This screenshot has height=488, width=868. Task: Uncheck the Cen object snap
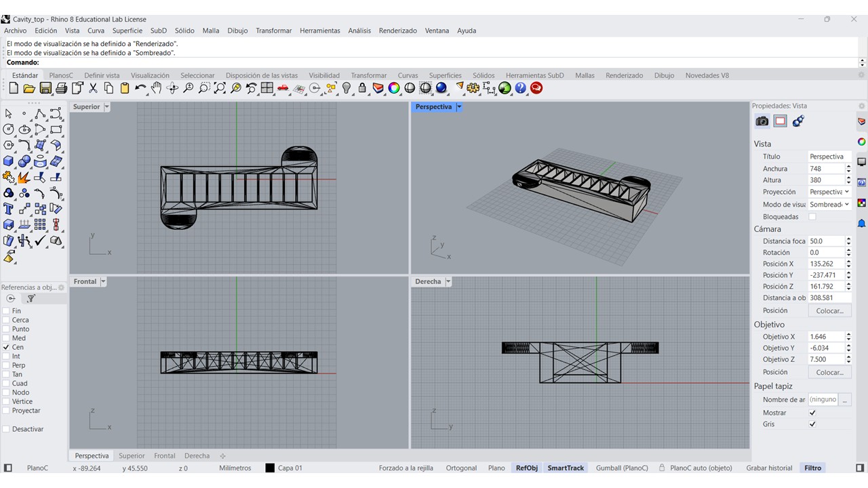click(x=6, y=347)
